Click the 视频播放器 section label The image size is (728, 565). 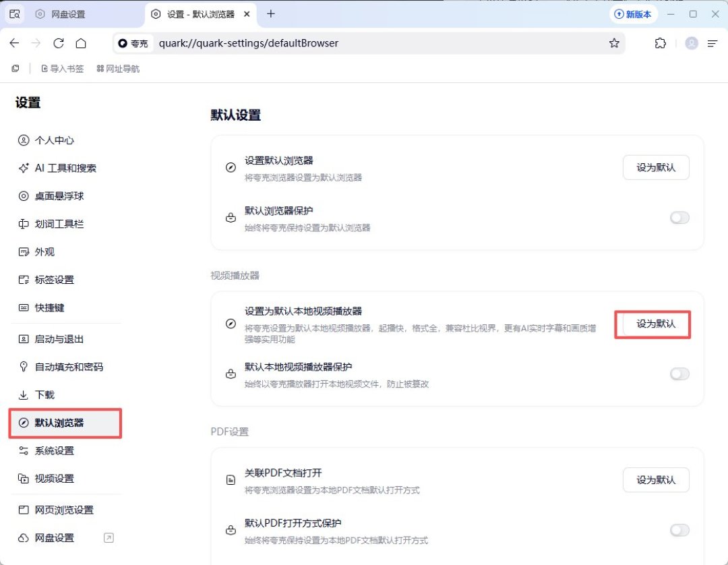pyautogui.click(x=235, y=275)
